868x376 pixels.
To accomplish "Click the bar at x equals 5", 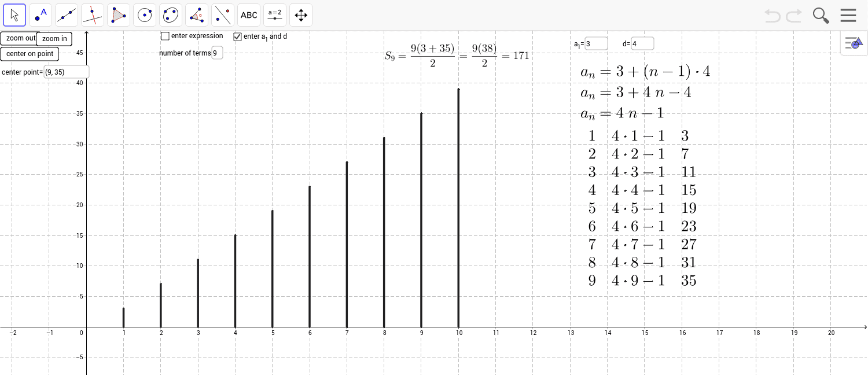I will [x=273, y=269].
